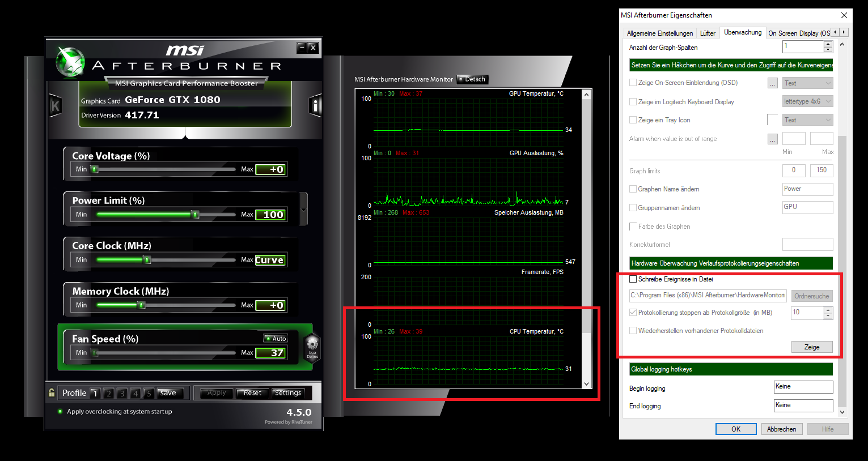868x461 pixels.
Task: Open the alarm range ellipsis button
Action: 772,139
